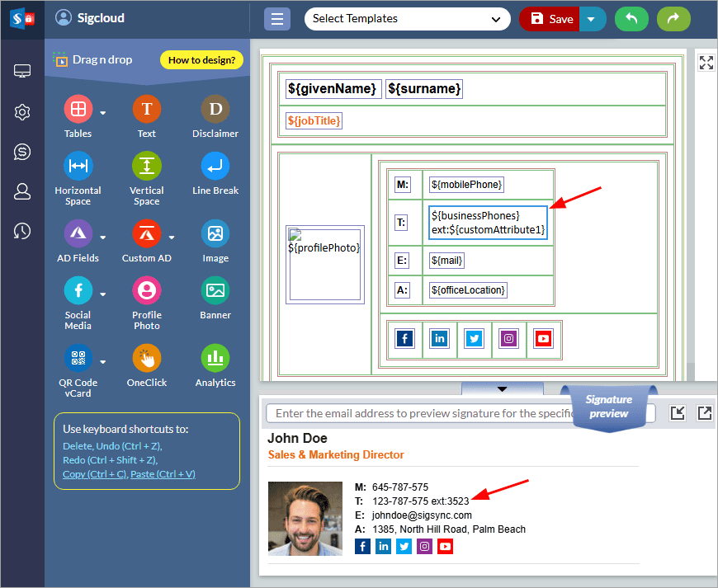718x588 pixels.
Task: Open the Select Templates dropdown
Action: (x=407, y=18)
